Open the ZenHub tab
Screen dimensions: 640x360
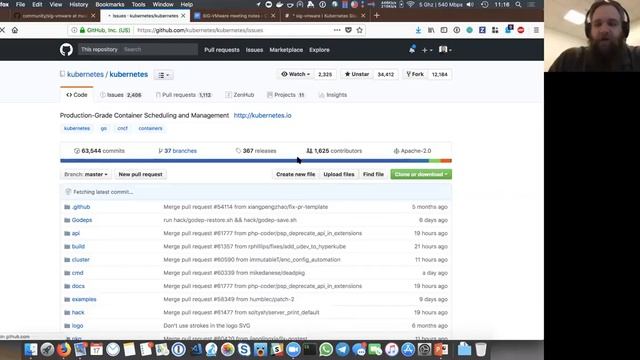point(240,95)
